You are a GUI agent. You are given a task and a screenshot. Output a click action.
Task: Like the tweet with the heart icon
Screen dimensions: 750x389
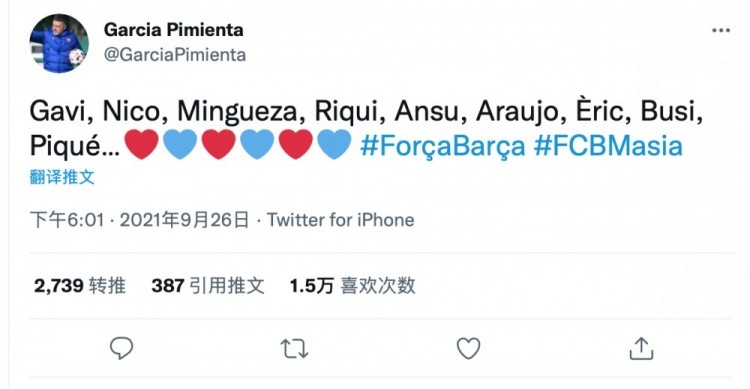[x=468, y=348]
